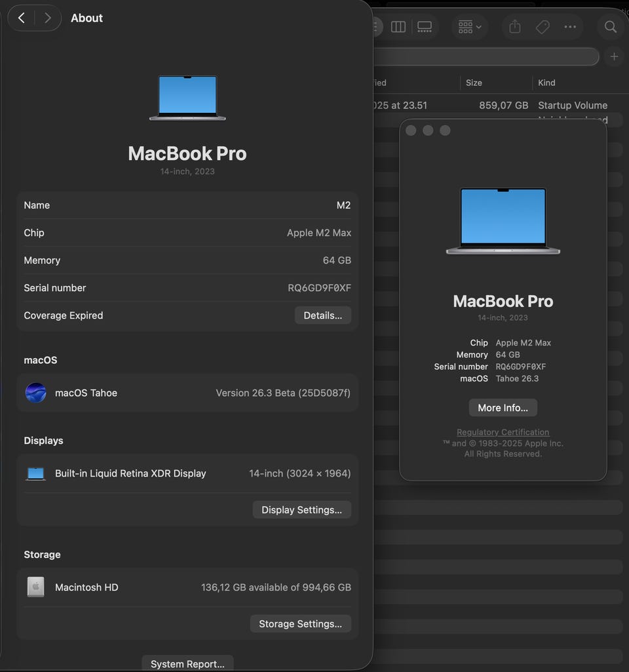Sort Finder list by Kind column
Image resolution: width=629 pixels, height=672 pixels.
[x=546, y=83]
